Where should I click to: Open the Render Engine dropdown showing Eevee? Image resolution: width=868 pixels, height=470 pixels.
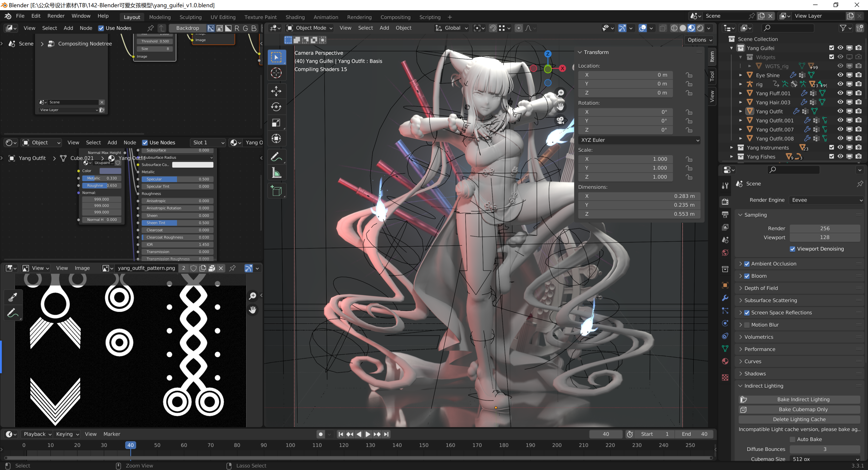click(x=826, y=200)
